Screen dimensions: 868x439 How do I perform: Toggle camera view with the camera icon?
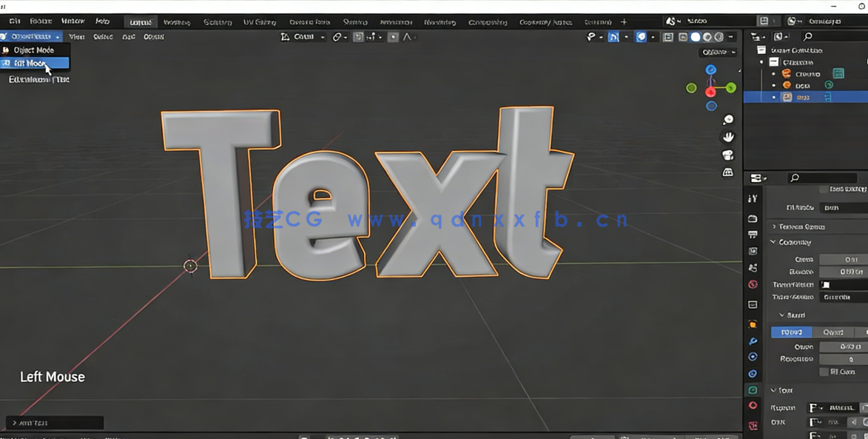727,155
